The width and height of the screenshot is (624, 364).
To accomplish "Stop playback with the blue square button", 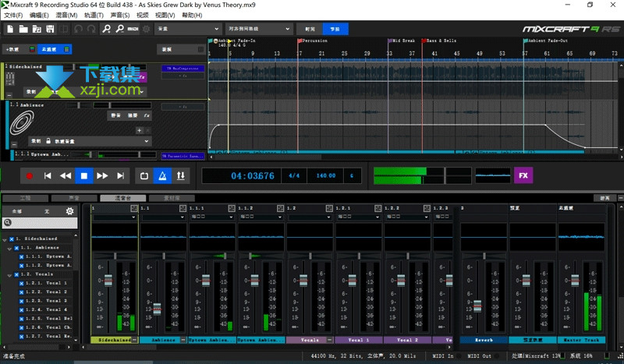I will pyautogui.click(x=84, y=176).
